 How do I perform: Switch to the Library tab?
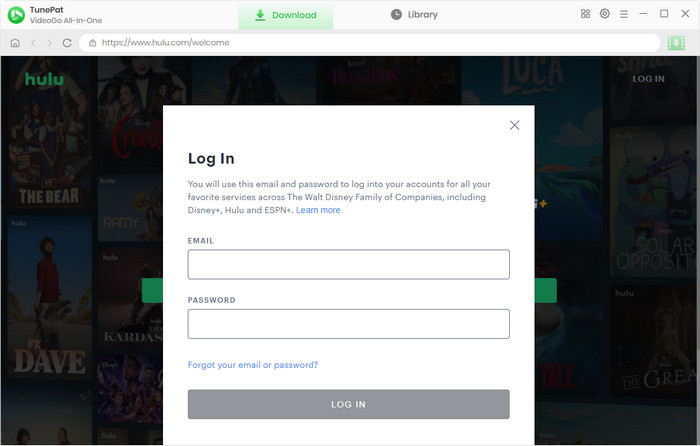[x=414, y=15]
